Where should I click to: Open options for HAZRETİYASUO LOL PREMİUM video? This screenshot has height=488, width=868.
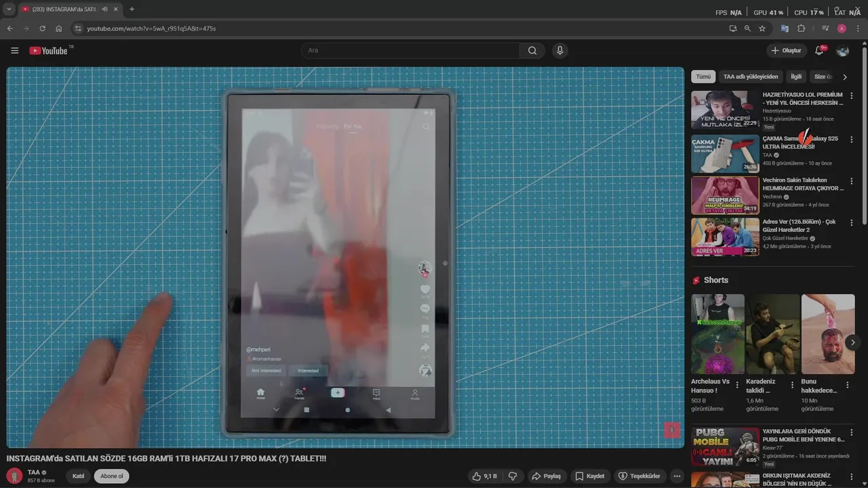coord(852,96)
